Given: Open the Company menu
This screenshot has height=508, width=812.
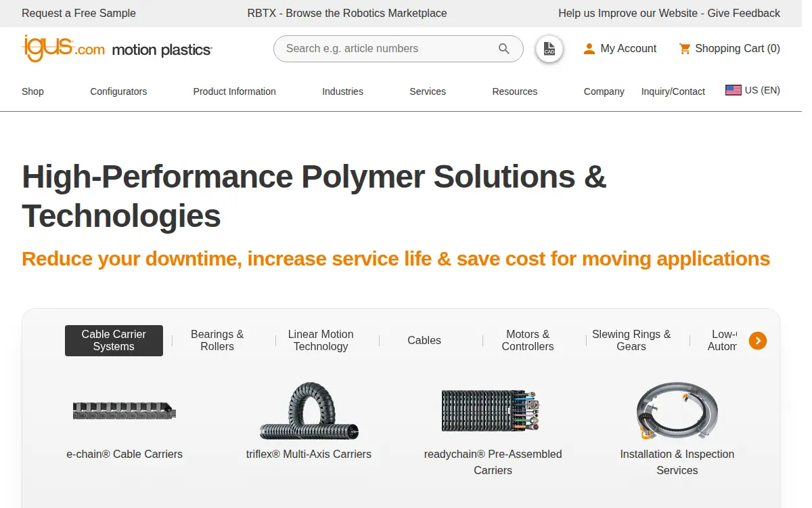Looking at the screenshot, I should pyautogui.click(x=604, y=91).
